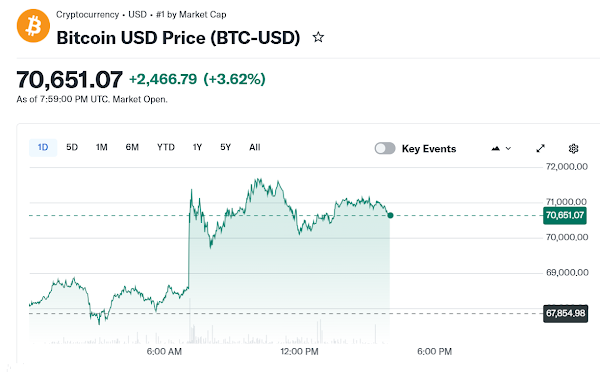Click the 70,651.07 green price label
The image size is (600, 372).
click(565, 215)
